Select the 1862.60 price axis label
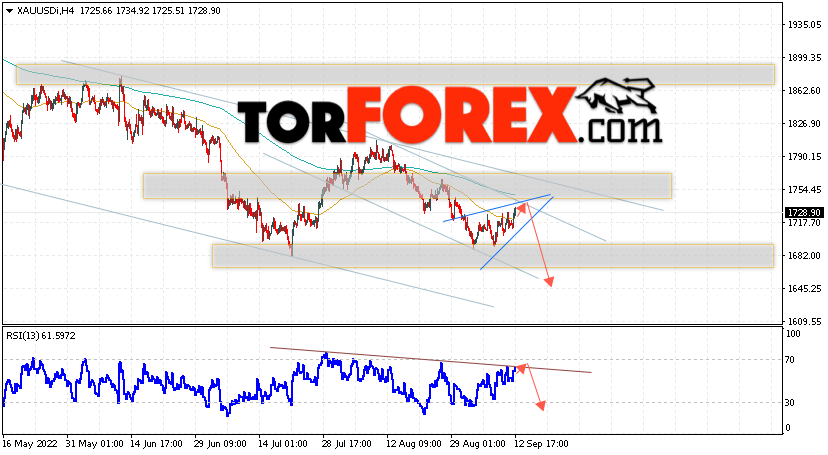The image size is (828, 455). [x=804, y=91]
